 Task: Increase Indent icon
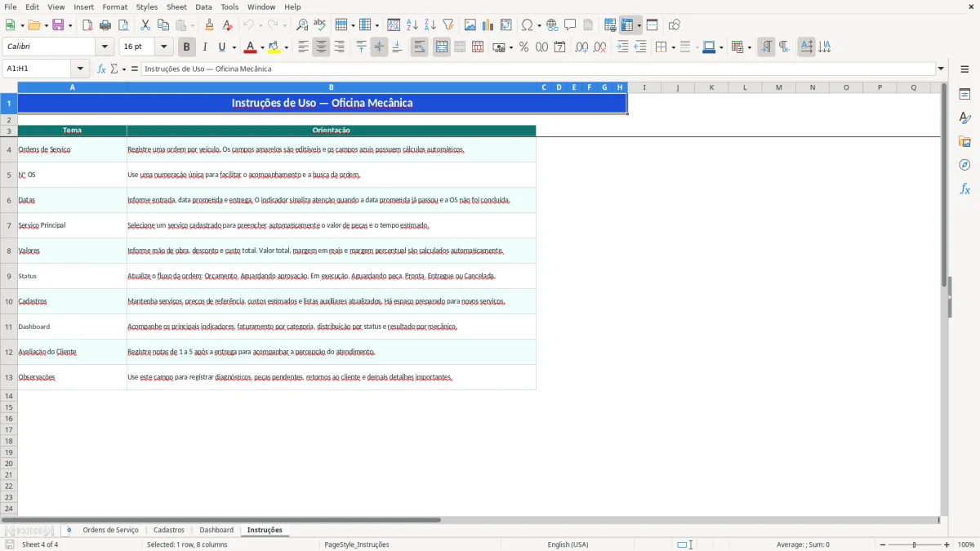pos(622,47)
